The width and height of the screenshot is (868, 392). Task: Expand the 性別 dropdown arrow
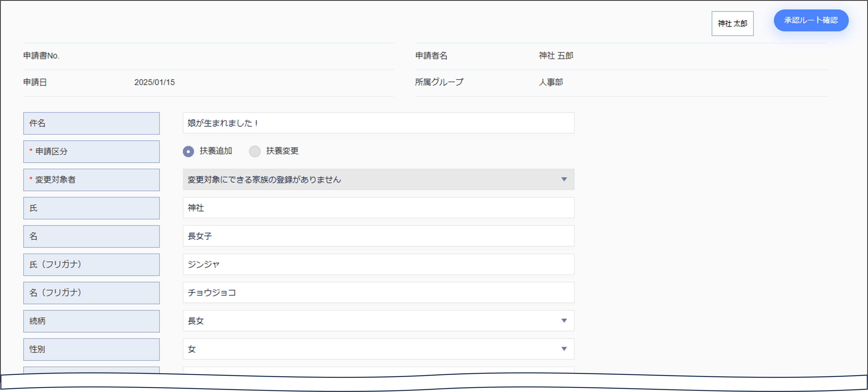click(x=564, y=349)
